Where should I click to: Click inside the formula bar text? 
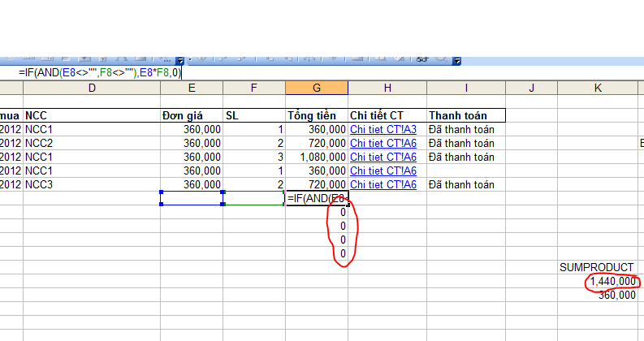point(100,73)
